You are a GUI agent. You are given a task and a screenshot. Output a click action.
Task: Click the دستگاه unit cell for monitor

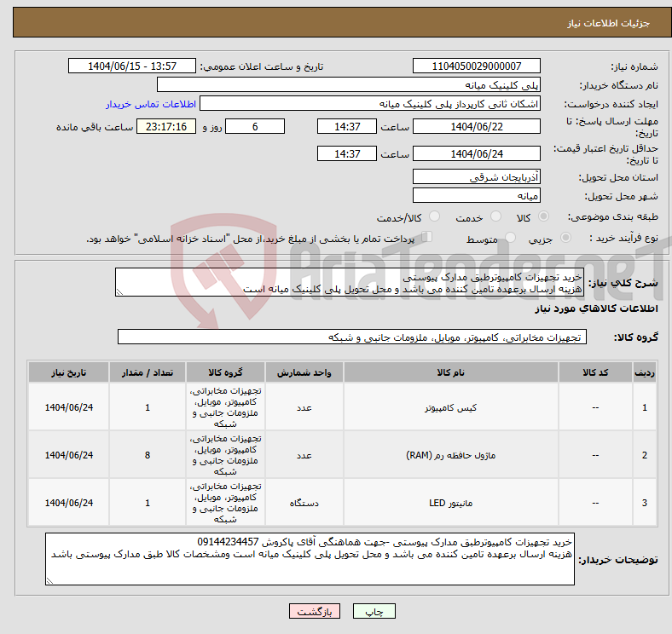tap(304, 503)
